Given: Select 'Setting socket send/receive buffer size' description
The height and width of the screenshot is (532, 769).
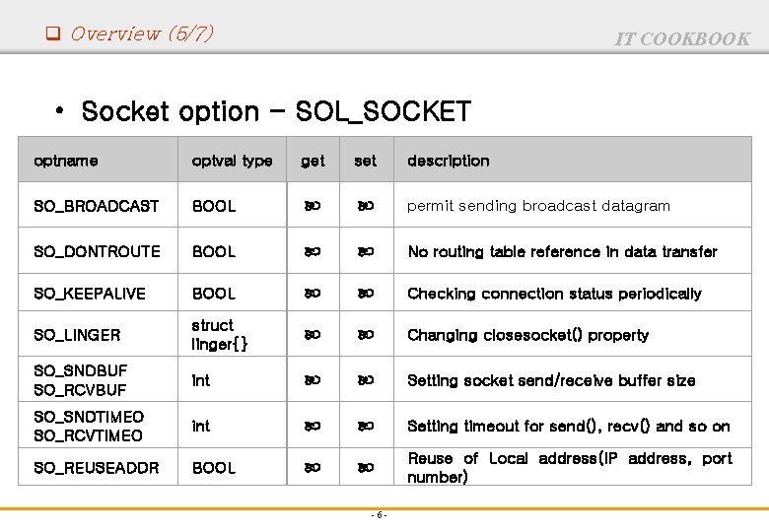Looking at the screenshot, I should coord(551,380).
